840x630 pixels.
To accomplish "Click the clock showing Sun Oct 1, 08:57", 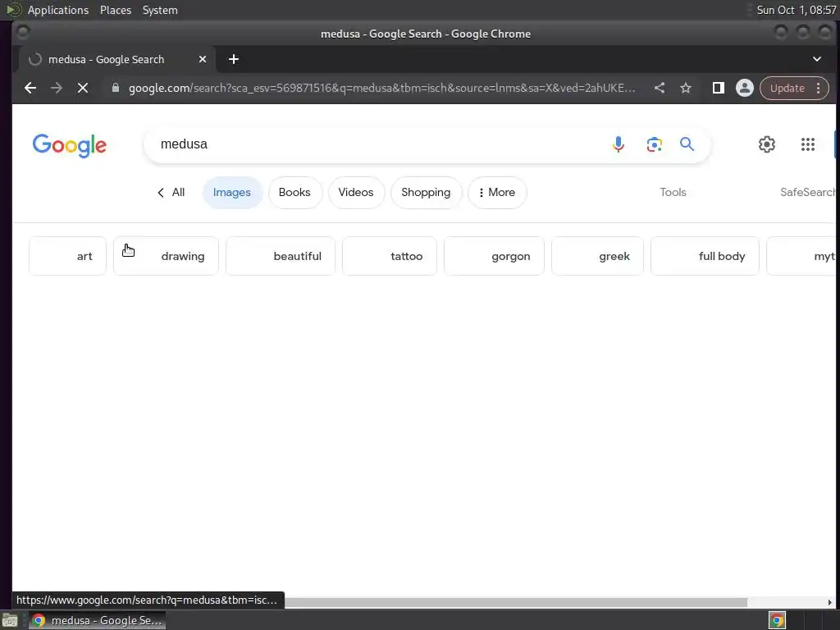I will pyautogui.click(x=796, y=10).
